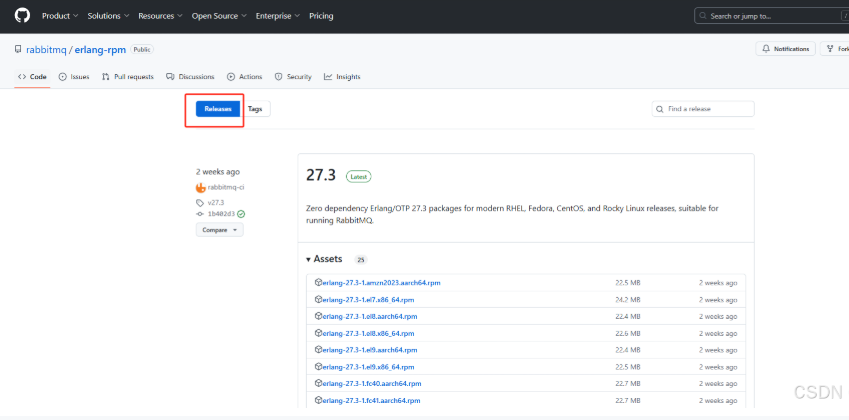
Task: Switch to the Issues tab
Action: tap(74, 77)
